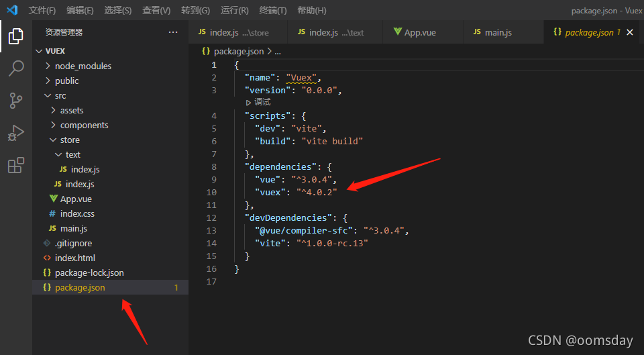This screenshot has width=644, height=355.
Task: Click "@vue/compiler-sfc" key on line 13
Action: click(304, 230)
